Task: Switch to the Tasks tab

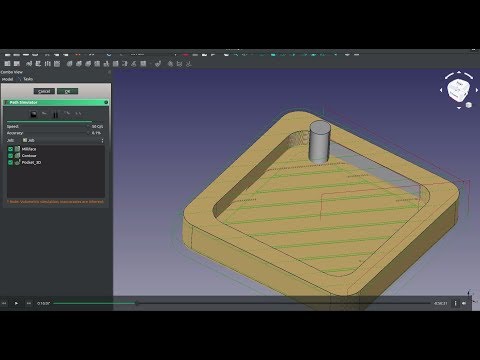Action: pyautogui.click(x=28, y=79)
